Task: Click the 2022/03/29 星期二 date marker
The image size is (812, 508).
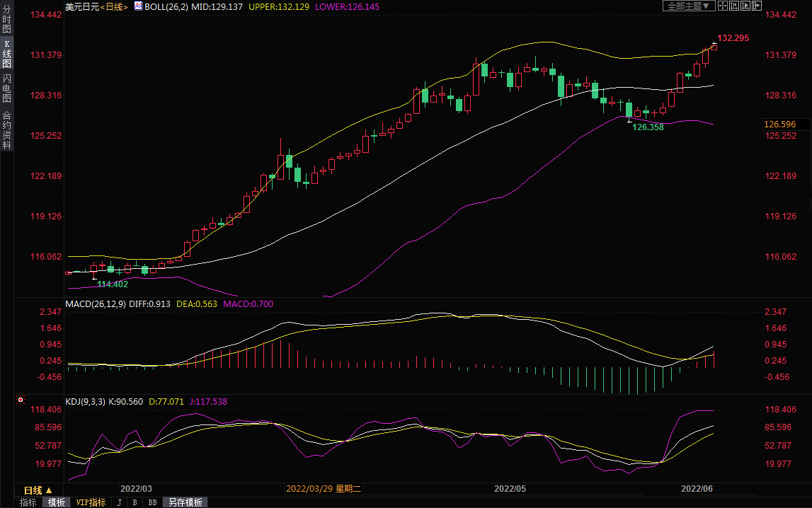Action: 324,488
